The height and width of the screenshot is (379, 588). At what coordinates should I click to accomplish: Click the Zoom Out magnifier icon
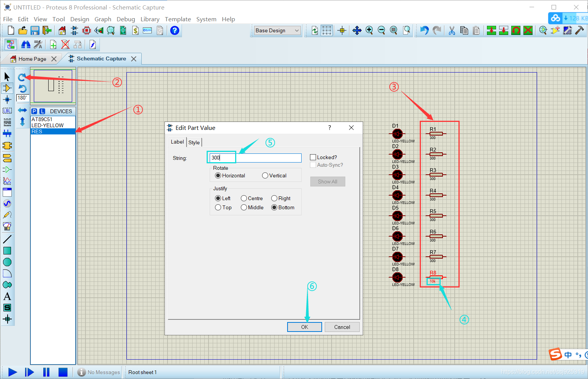coord(382,30)
